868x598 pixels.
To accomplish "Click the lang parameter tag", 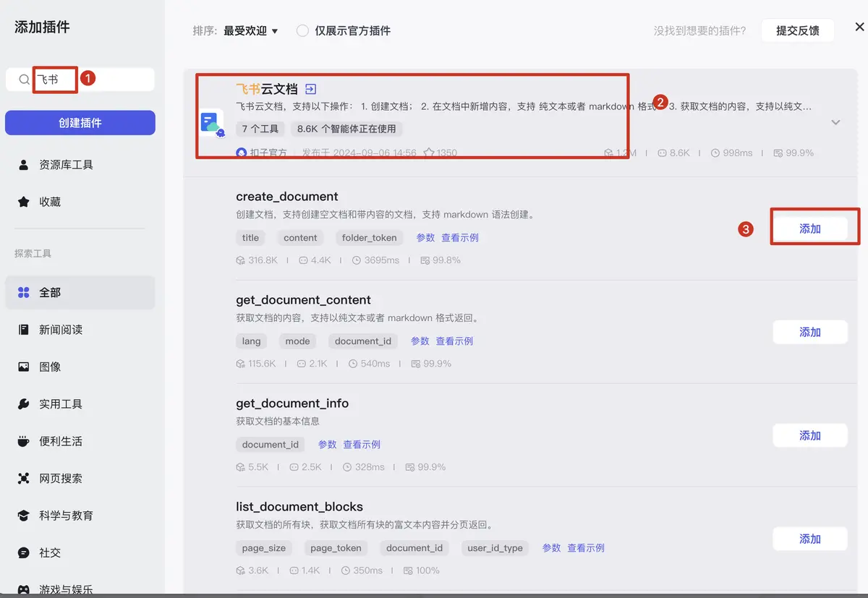I will 251,341.
